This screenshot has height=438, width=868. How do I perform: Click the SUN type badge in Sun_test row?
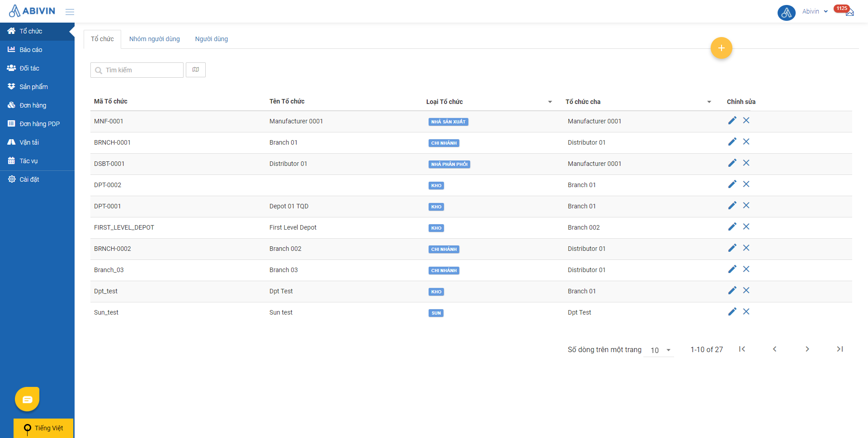[x=436, y=313]
